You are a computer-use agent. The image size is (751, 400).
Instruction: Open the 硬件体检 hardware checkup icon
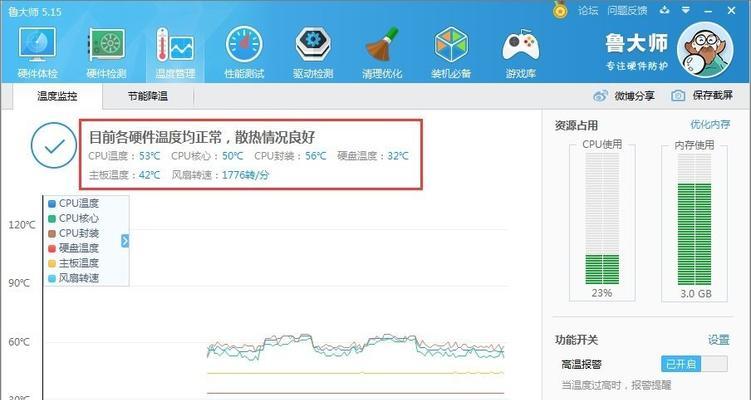(x=37, y=45)
